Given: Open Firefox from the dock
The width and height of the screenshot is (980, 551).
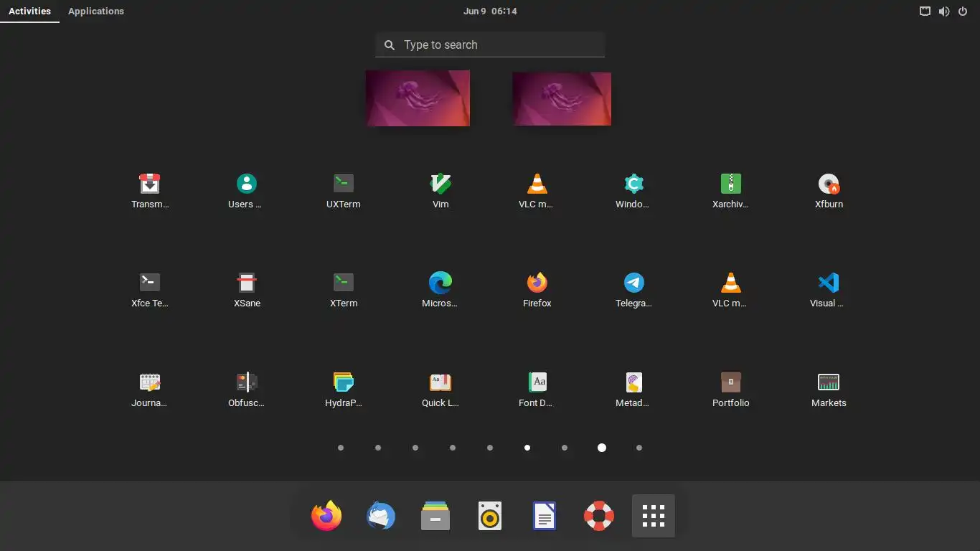Looking at the screenshot, I should tap(326, 516).
